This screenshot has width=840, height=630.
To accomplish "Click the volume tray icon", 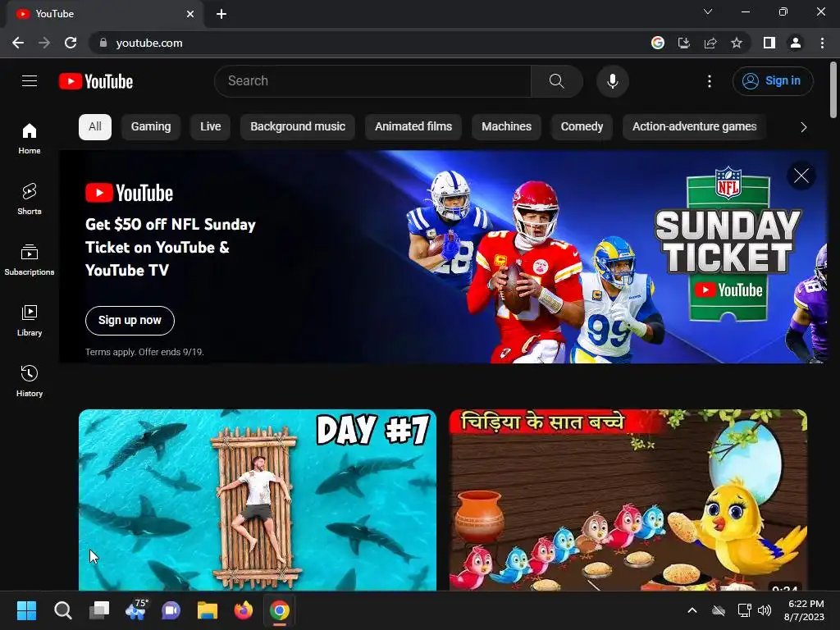I will tap(765, 610).
